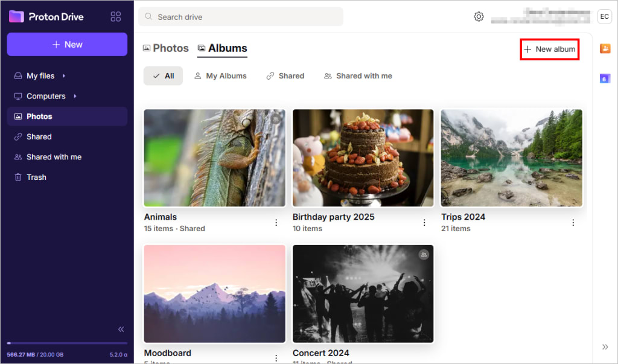Screen dimensions: 618x364
Task: Switch to the Photos tab
Action: click(165, 48)
